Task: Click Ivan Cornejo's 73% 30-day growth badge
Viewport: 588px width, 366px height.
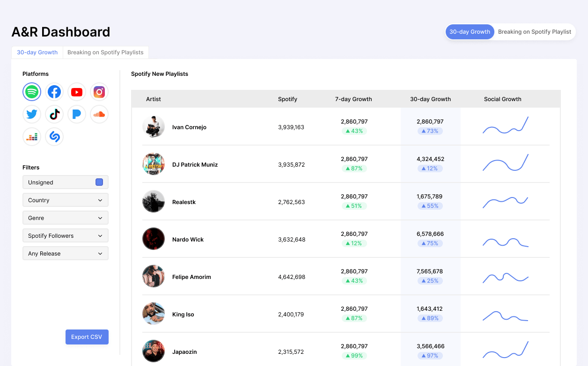Action: (x=430, y=131)
